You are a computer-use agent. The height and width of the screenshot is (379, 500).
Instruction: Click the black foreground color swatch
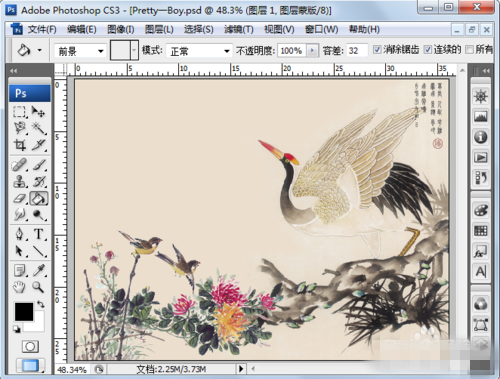[24, 312]
